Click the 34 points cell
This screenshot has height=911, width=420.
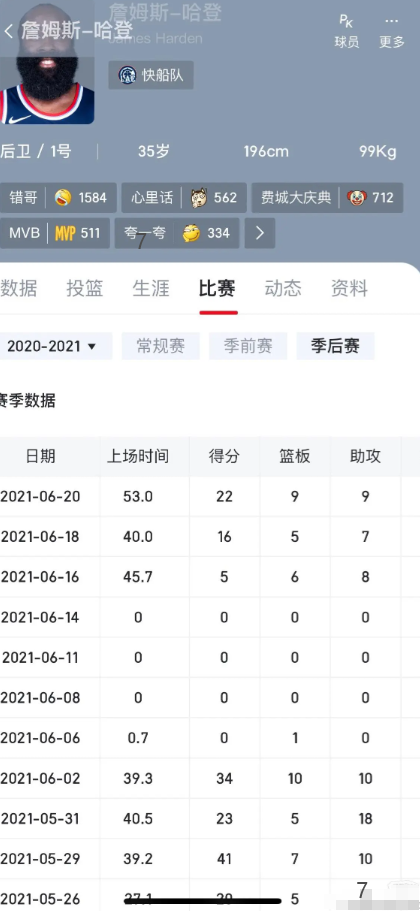point(224,779)
